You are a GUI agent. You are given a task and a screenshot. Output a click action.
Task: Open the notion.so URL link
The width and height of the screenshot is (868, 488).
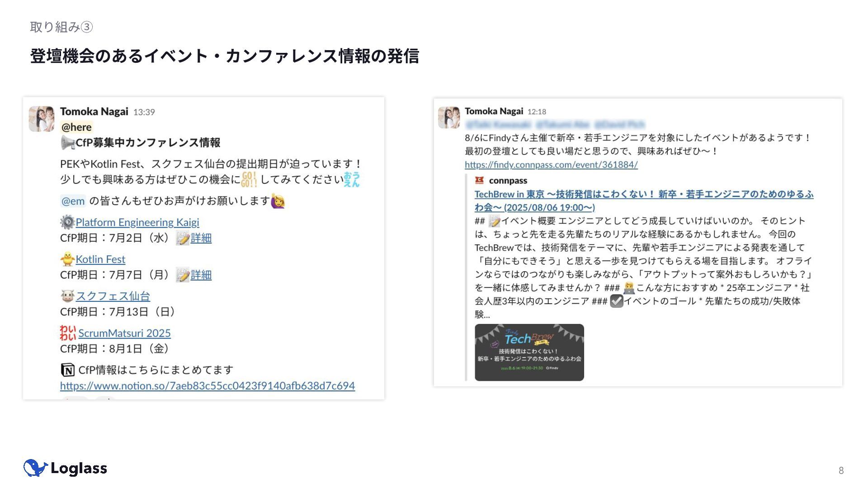pos(208,386)
